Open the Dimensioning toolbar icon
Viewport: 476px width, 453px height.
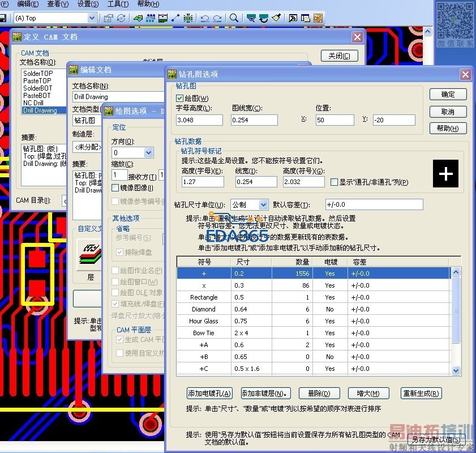tap(163, 18)
